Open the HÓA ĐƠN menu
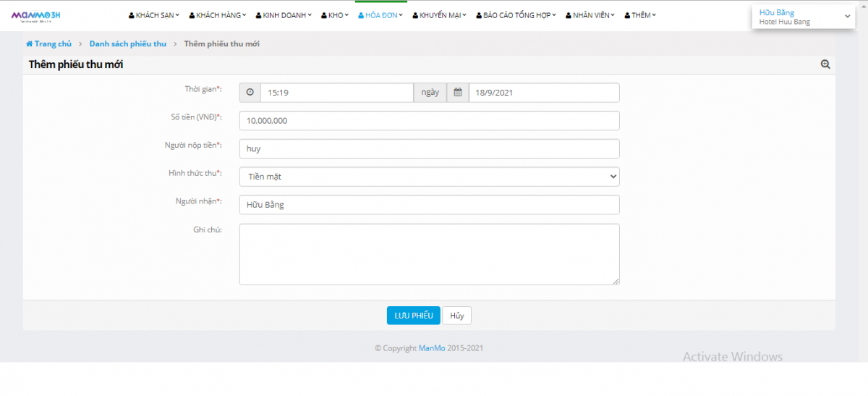Screen dimensions: 868x396 380,15
